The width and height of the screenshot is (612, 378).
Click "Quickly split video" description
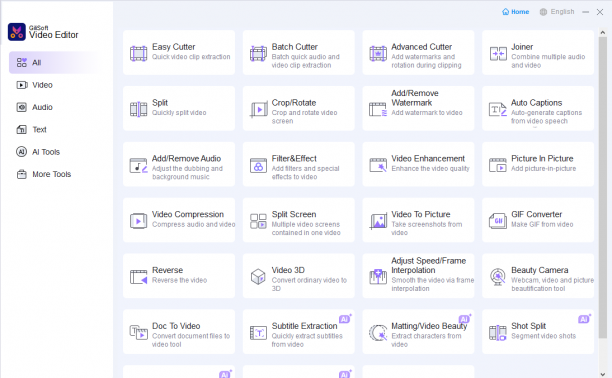tap(179, 113)
